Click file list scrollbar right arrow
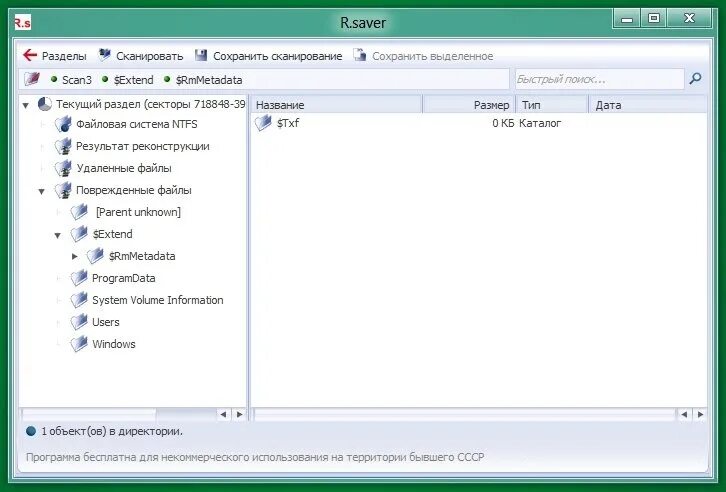 (700, 414)
